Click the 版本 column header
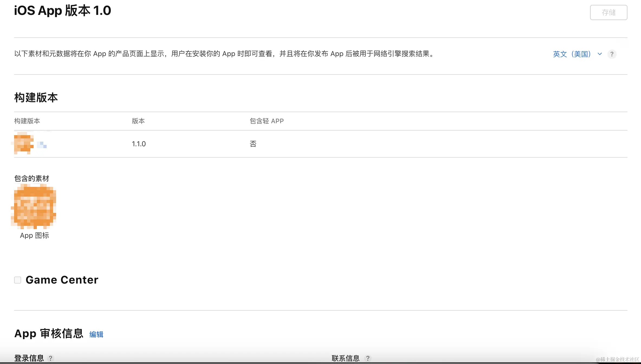This screenshot has width=641, height=364. 138,121
